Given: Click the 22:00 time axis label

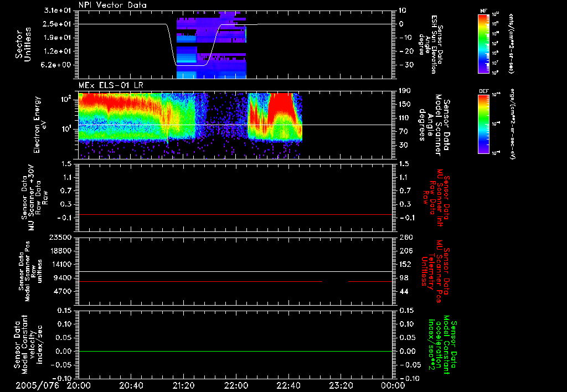Looking at the screenshot, I should tap(236, 385).
